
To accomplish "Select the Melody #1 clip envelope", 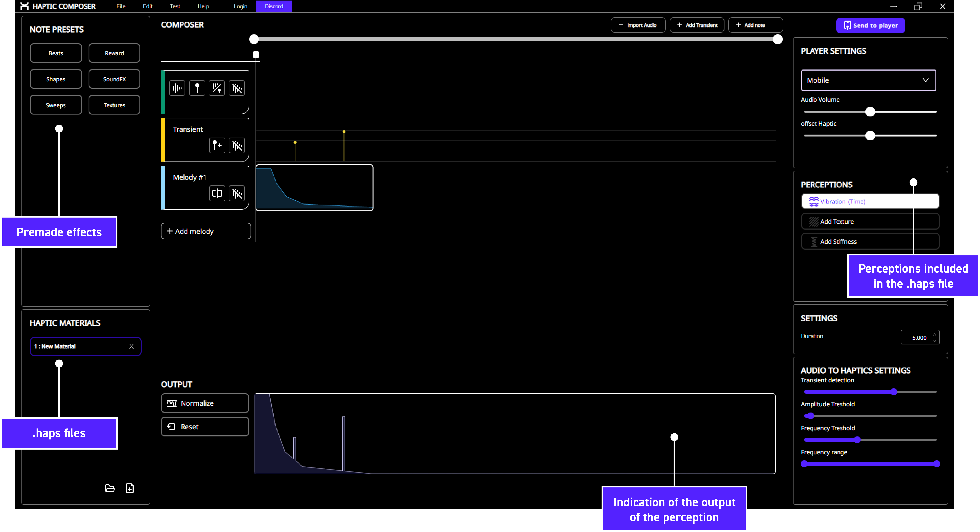I will tap(315, 188).
